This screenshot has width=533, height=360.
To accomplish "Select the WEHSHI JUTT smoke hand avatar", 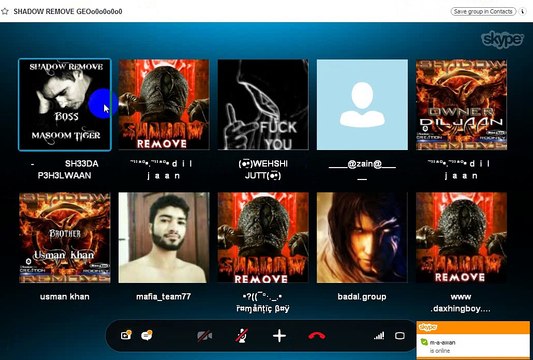I will pyautogui.click(x=263, y=105).
